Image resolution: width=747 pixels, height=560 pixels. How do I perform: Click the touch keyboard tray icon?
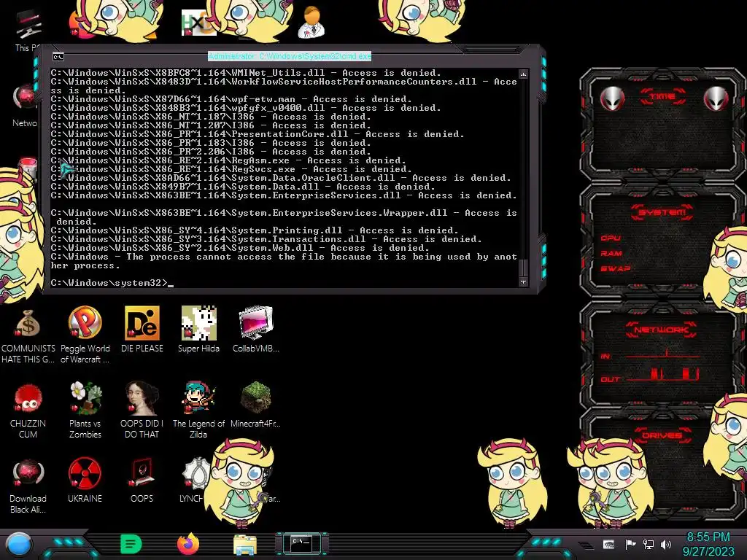pos(608,544)
